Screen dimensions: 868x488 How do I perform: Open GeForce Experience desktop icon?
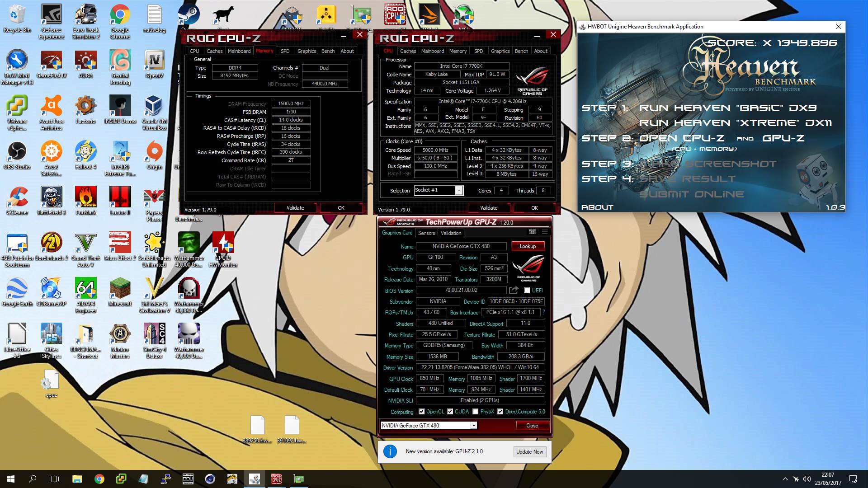point(52,22)
